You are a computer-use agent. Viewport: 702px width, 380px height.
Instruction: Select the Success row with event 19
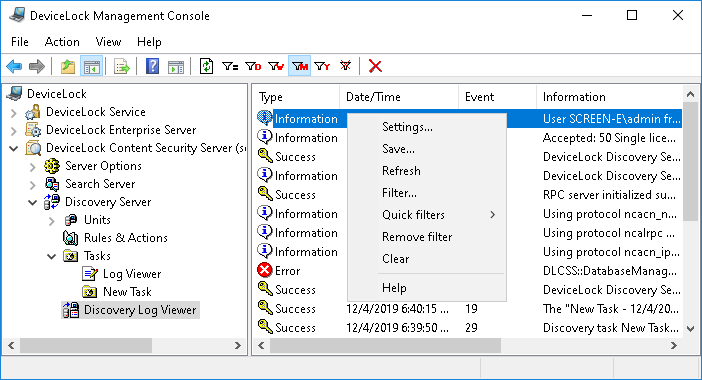point(469,309)
